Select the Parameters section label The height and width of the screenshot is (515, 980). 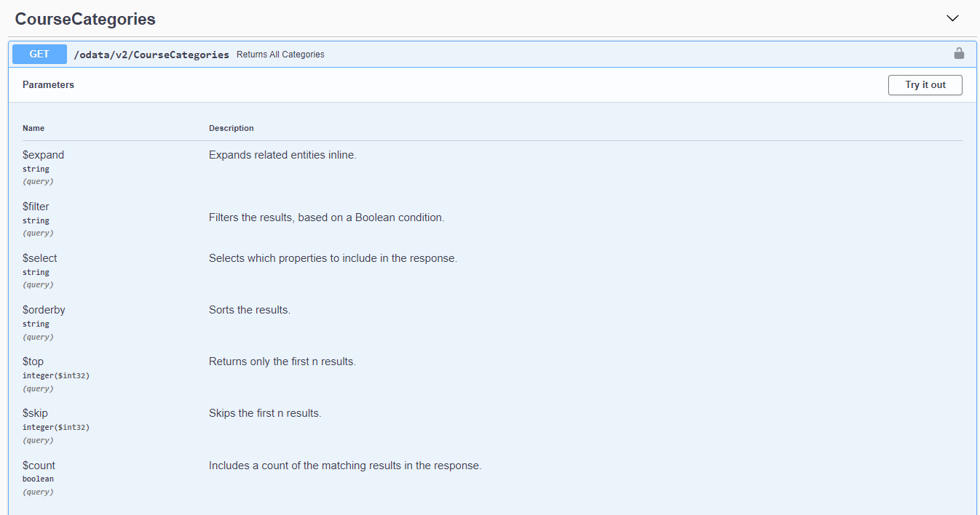[x=48, y=85]
